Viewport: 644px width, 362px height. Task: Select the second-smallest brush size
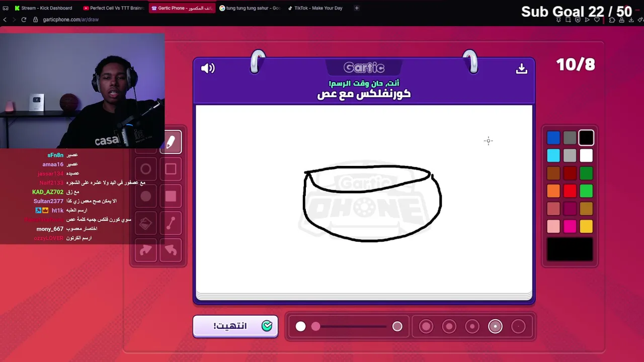(495, 327)
